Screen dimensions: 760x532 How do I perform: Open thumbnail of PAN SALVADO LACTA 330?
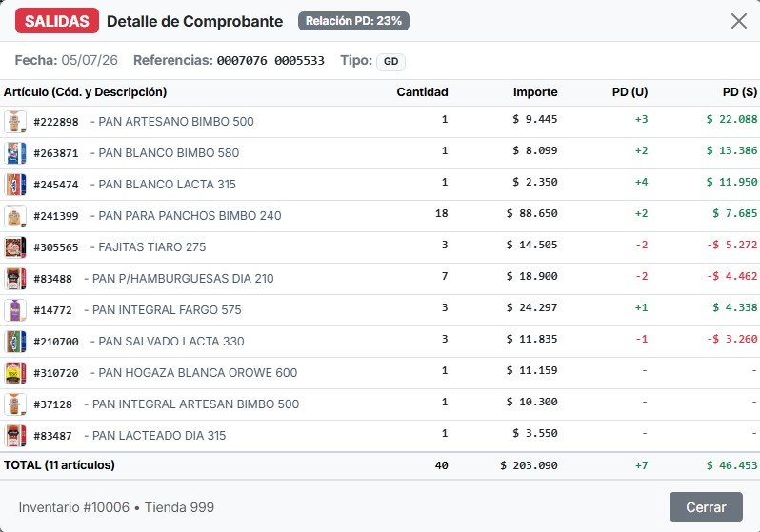(x=15, y=342)
